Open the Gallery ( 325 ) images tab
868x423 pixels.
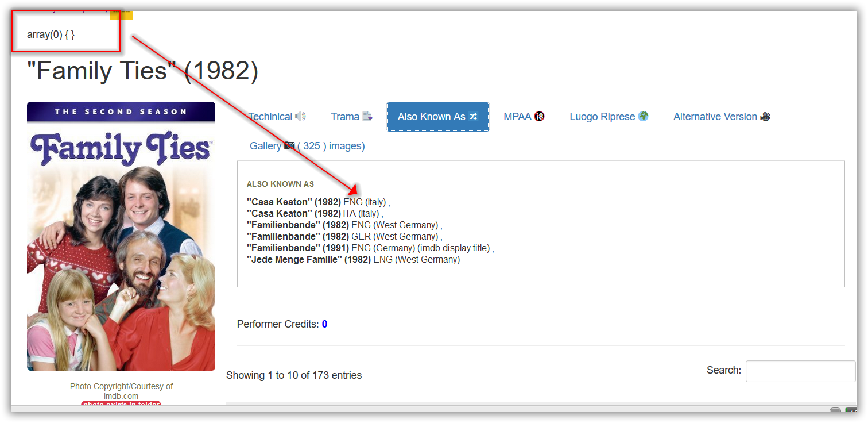[307, 146]
